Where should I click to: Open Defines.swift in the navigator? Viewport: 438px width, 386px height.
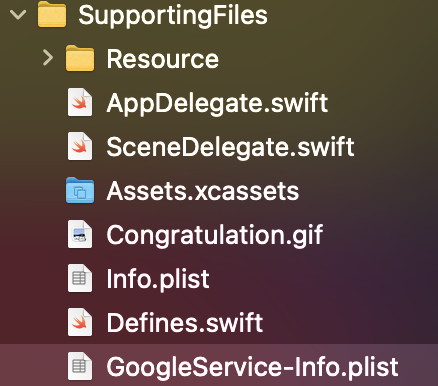(x=185, y=322)
